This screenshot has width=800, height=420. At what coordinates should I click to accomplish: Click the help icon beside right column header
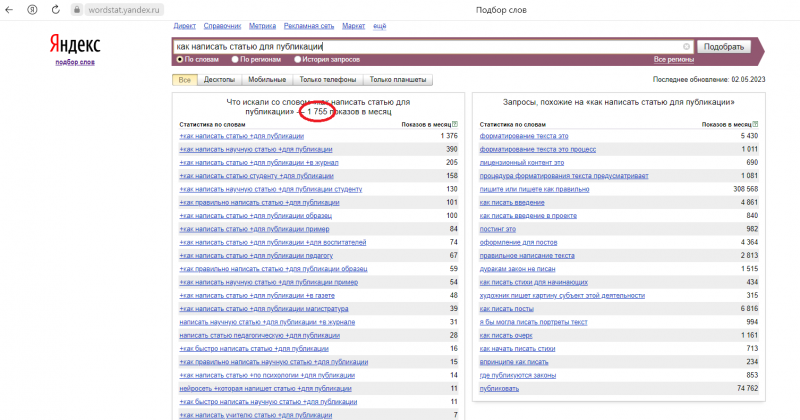click(x=755, y=124)
